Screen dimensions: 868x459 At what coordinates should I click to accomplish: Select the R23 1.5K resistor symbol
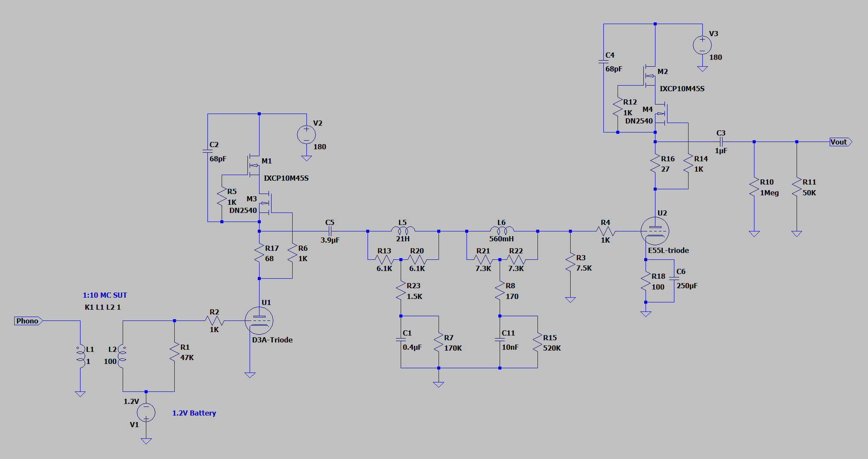[401, 291]
